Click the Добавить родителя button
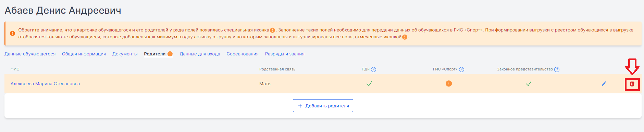This screenshot has height=132, width=644. tap(323, 106)
